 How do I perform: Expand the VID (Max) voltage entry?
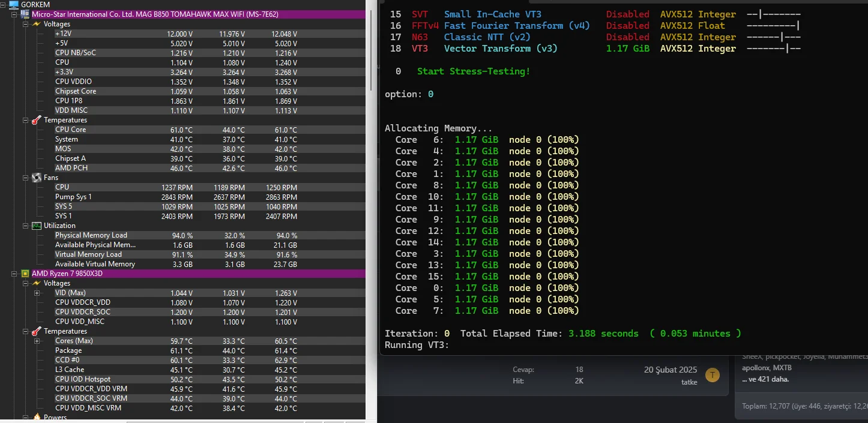37,293
